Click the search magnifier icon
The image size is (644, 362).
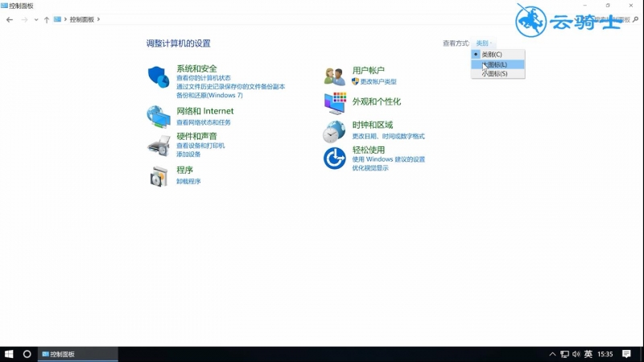coord(636,19)
